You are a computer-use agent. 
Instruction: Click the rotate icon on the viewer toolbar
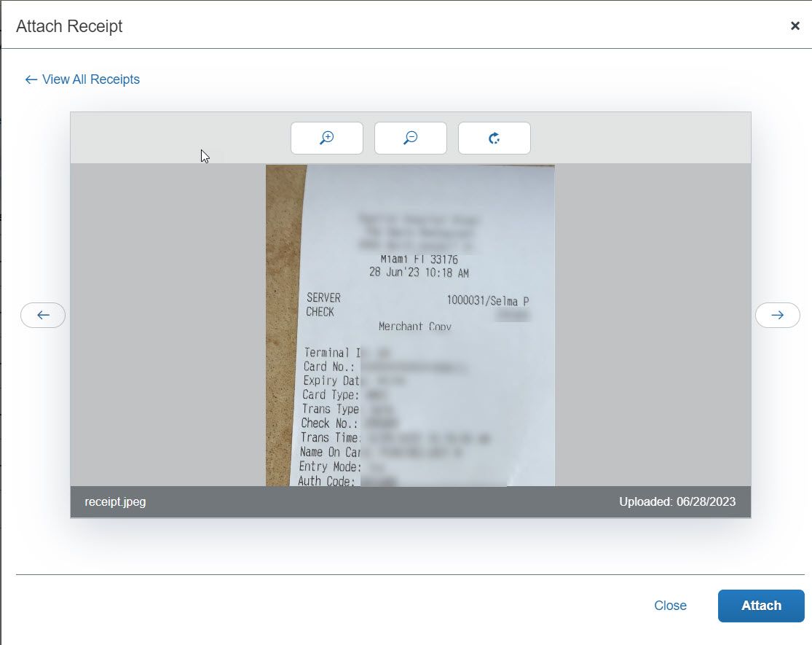click(494, 138)
